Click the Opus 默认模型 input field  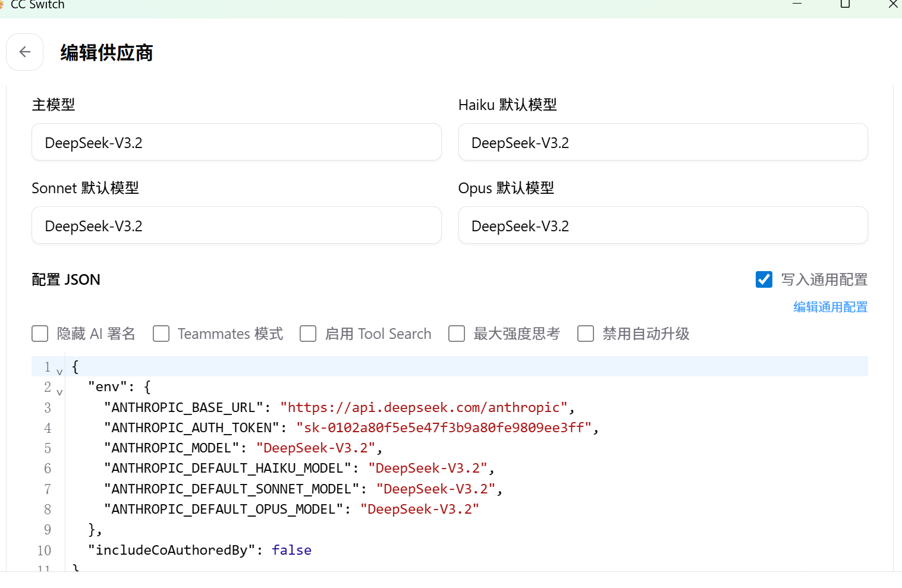(x=663, y=225)
